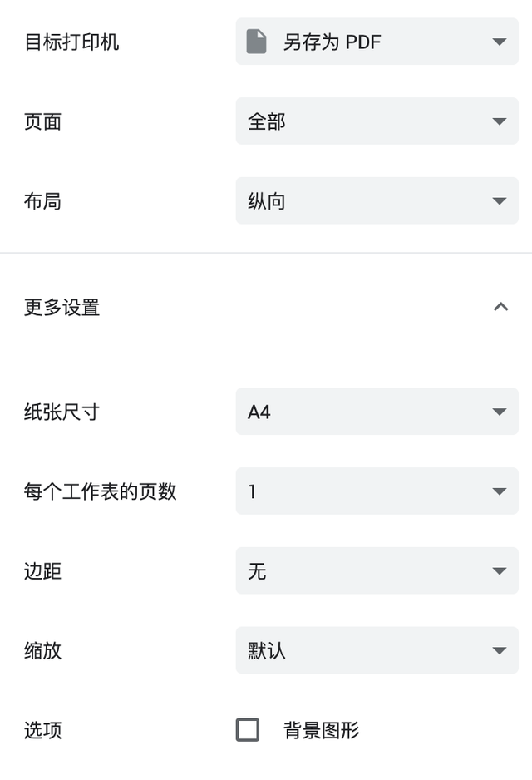Click the 目标打印机 label text
Screen dimensions: 532x780
click(71, 42)
